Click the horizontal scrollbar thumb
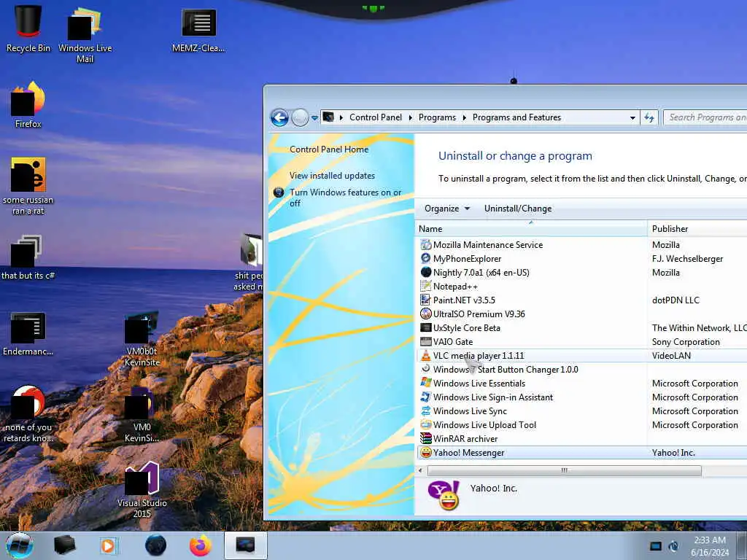 click(565, 470)
